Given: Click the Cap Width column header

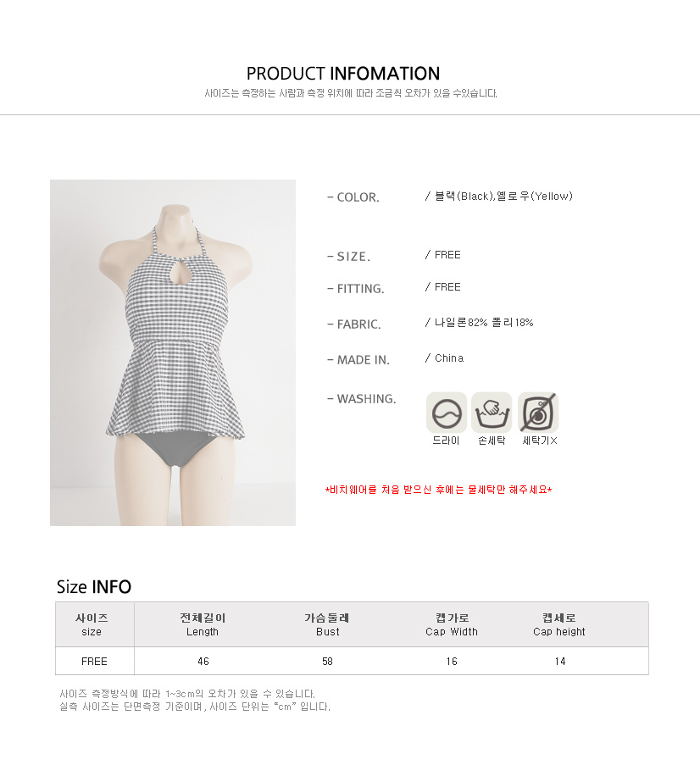Looking at the screenshot, I should [x=452, y=624].
